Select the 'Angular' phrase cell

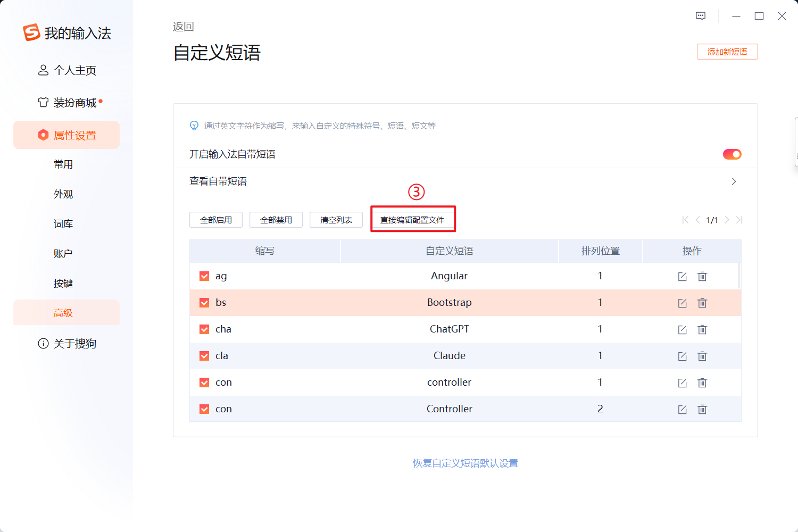coord(450,276)
